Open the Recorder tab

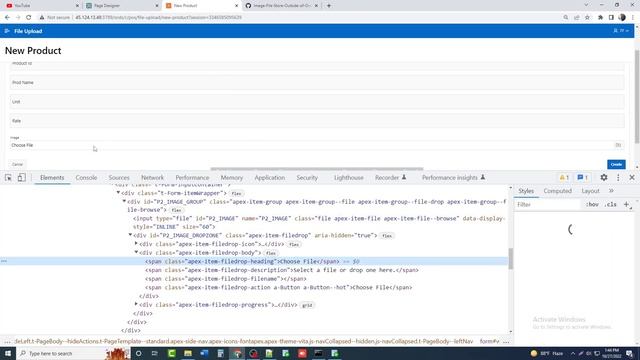pyautogui.click(x=390, y=178)
